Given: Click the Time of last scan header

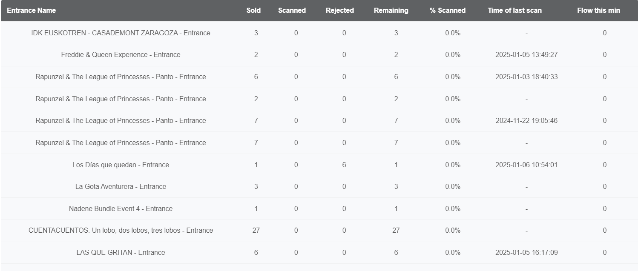Looking at the screenshot, I should (515, 10).
